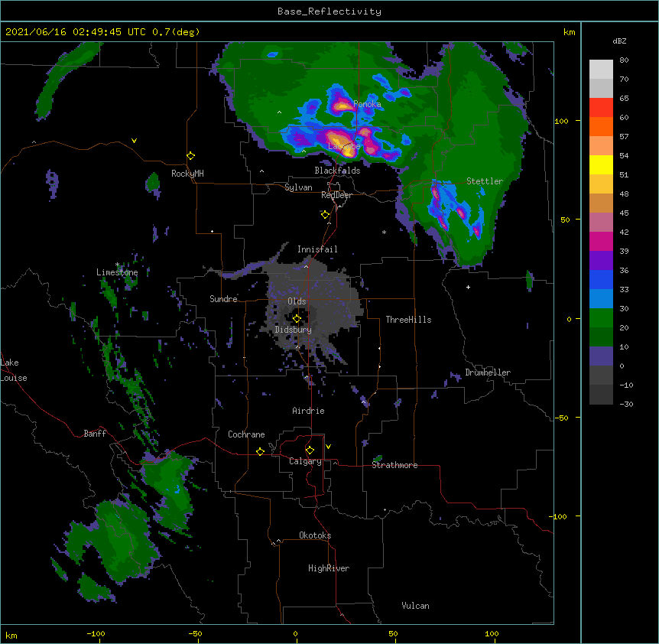Click the Sundre town label
Screen dimensions: 659x644
223,299
